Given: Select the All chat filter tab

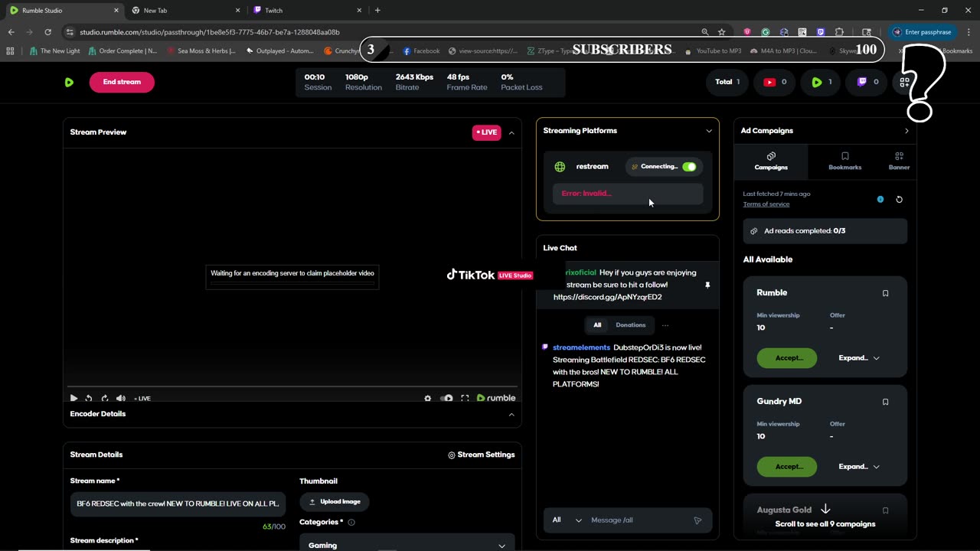Looking at the screenshot, I should pos(597,325).
